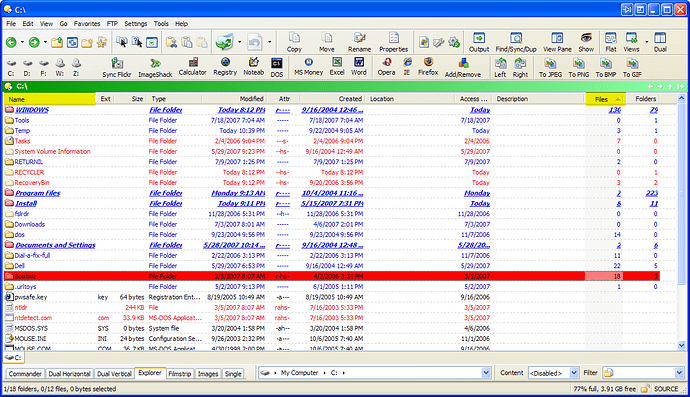The height and width of the screenshot is (397, 690).
Task: Open dropdown arrow beside Back button
Action: click(x=22, y=42)
